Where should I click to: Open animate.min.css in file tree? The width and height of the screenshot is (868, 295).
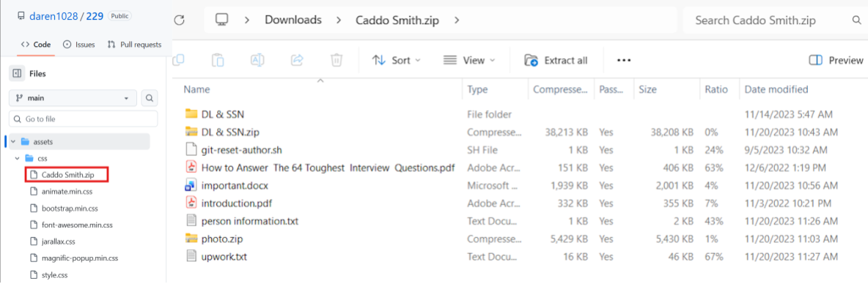click(x=67, y=192)
